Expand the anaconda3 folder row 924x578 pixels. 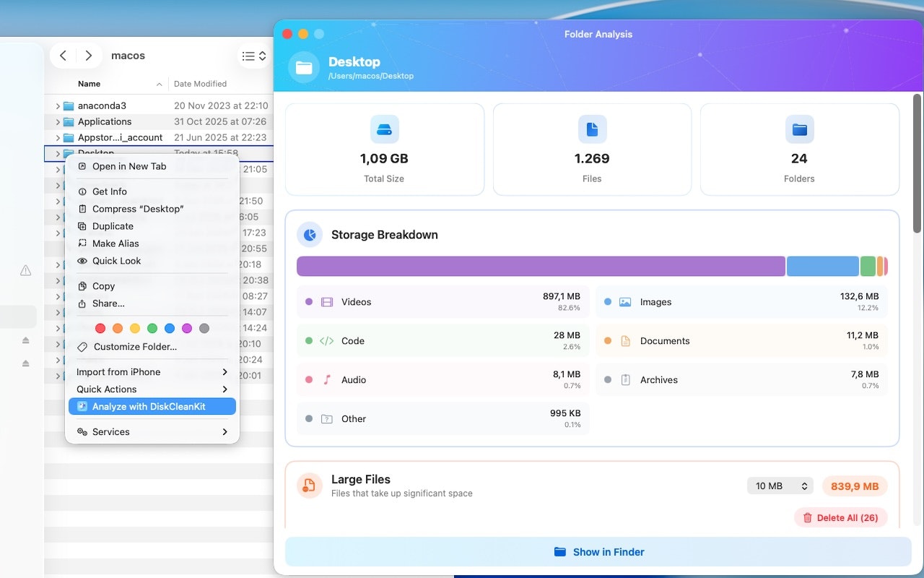58,105
